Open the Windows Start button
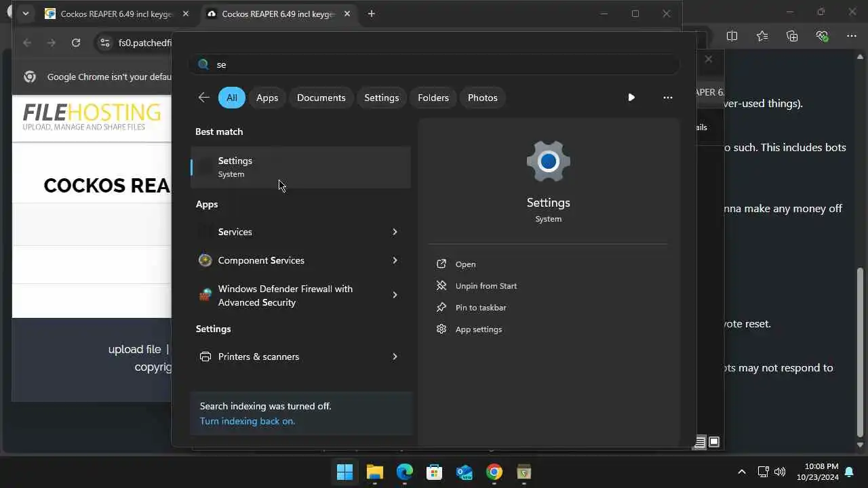 (x=344, y=472)
